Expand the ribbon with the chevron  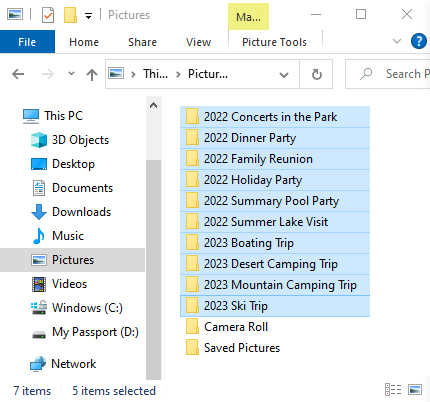[x=397, y=41]
